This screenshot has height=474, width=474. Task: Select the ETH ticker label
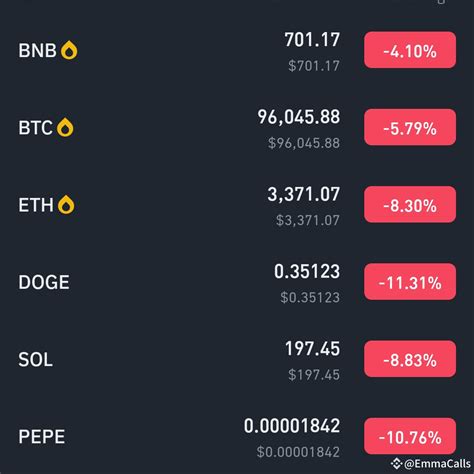(x=36, y=205)
